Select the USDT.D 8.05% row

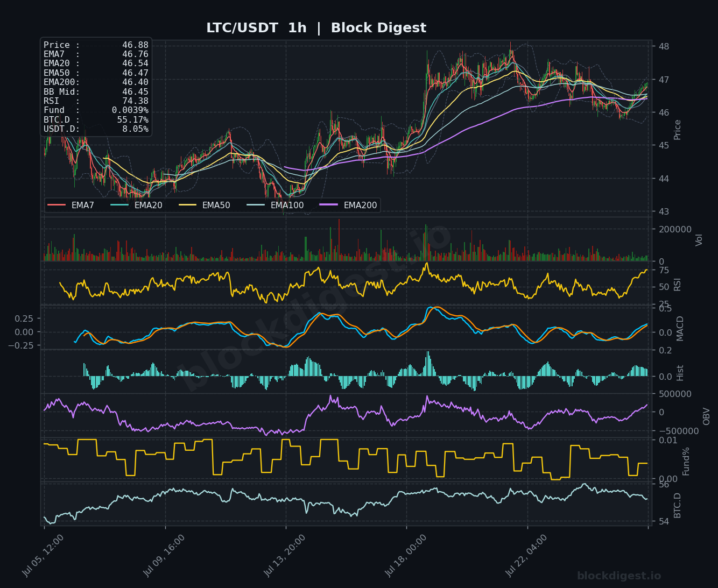coord(96,129)
